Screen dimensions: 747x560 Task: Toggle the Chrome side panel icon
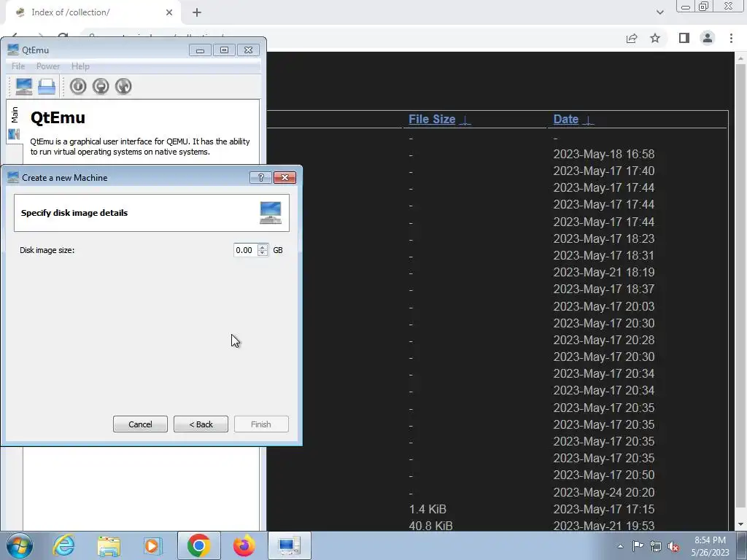[x=684, y=38]
